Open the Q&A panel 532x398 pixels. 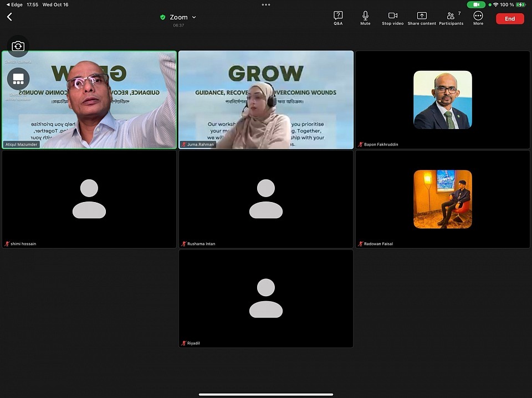338,18
